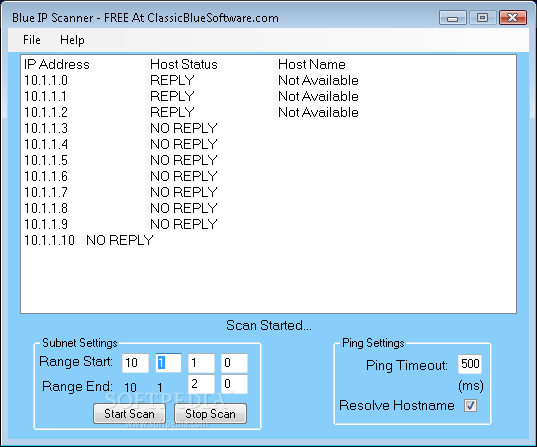Close the Blue IP Scanner window
Screen dimensions: 537x447
513,17
